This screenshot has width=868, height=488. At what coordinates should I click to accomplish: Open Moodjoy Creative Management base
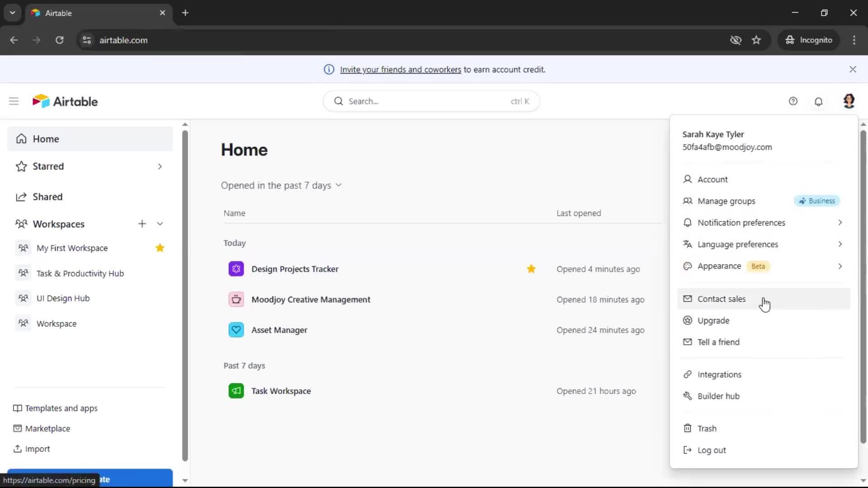pyautogui.click(x=311, y=300)
